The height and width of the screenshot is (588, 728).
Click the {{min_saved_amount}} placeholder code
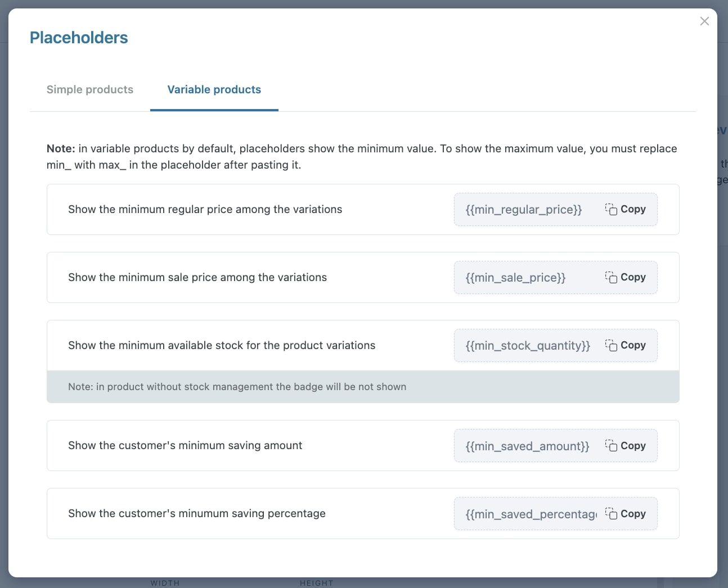pyautogui.click(x=528, y=446)
